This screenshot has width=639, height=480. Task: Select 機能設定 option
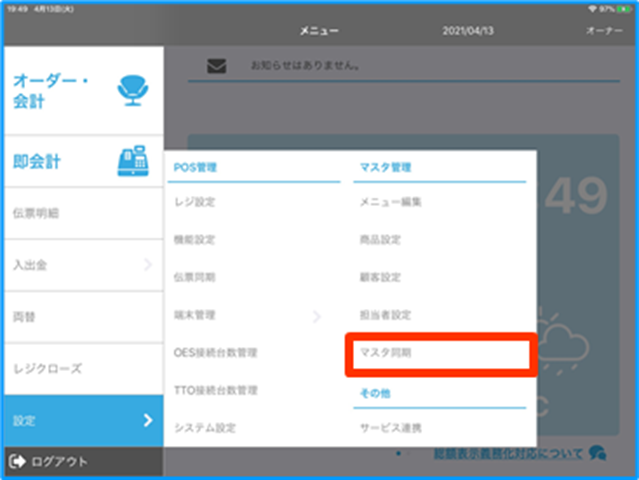click(x=194, y=240)
